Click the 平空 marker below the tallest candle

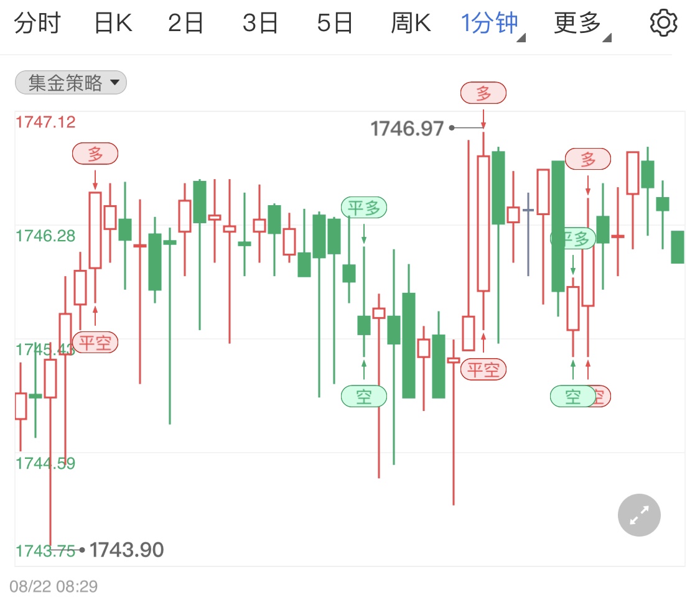pos(483,370)
